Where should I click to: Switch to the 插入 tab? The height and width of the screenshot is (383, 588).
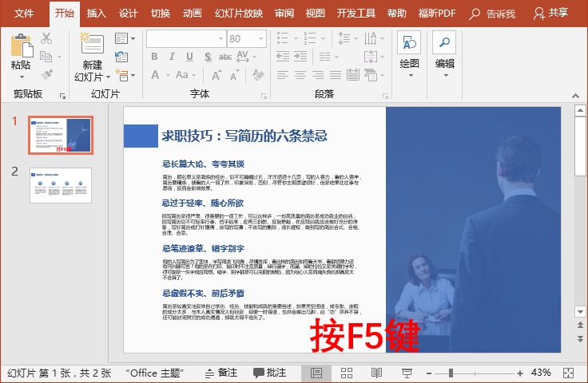point(97,14)
